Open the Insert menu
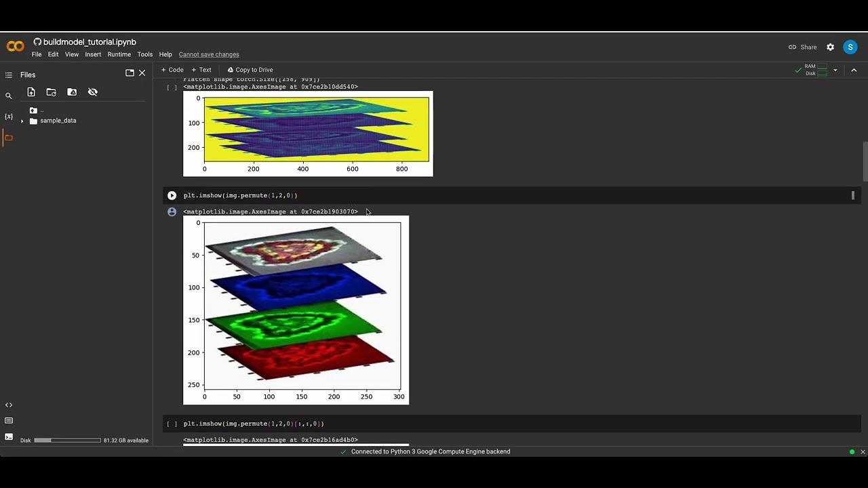The width and height of the screenshot is (868, 488). click(x=93, y=54)
